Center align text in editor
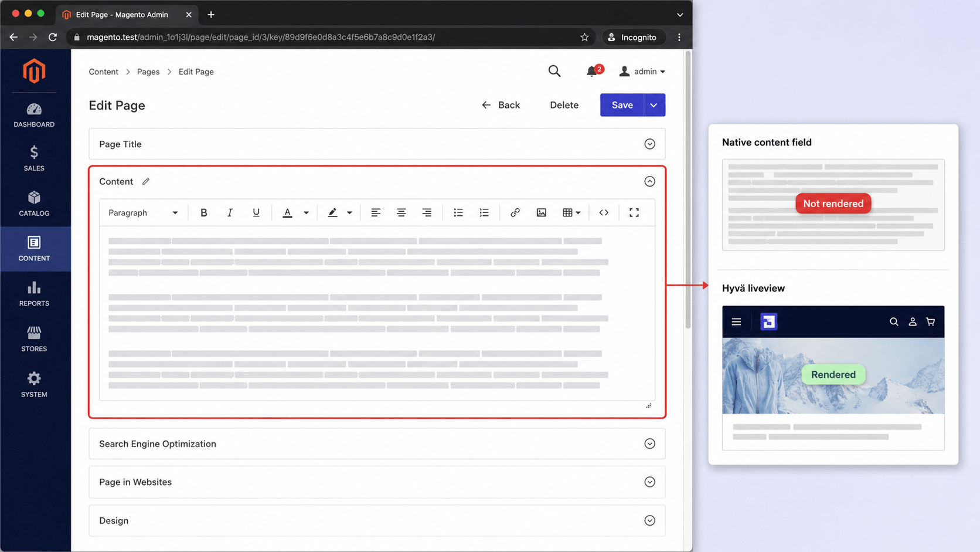The image size is (980, 552). [x=401, y=212]
